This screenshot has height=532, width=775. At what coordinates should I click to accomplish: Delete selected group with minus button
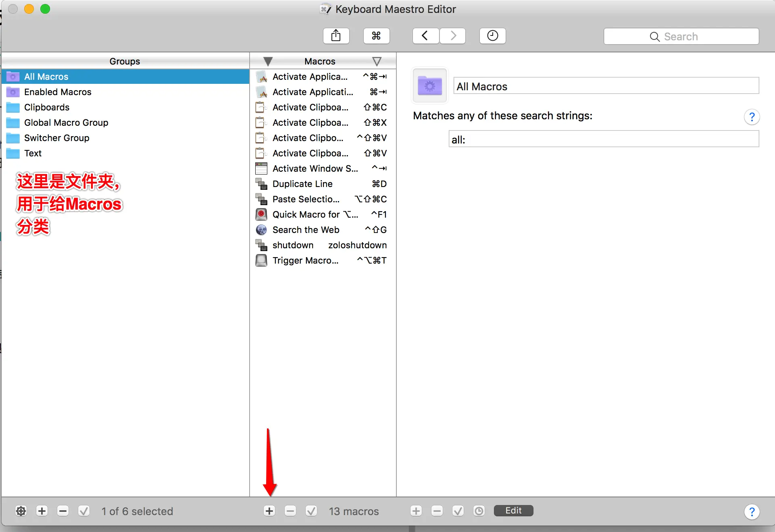point(63,511)
